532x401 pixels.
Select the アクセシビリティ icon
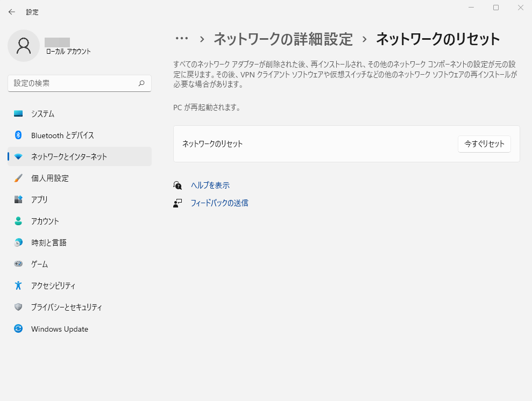click(18, 285)
